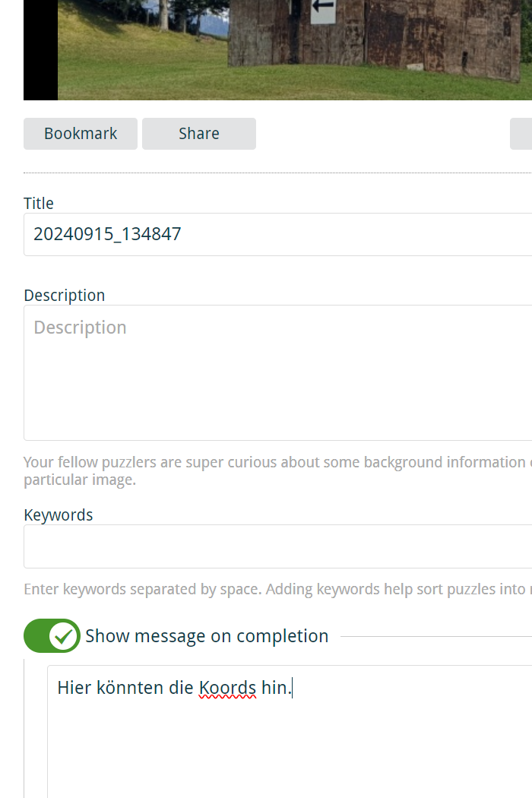Click the misspelled word Koords
Image resolution: width=532 pixels, height=798 pixels.
click(227, 688)
